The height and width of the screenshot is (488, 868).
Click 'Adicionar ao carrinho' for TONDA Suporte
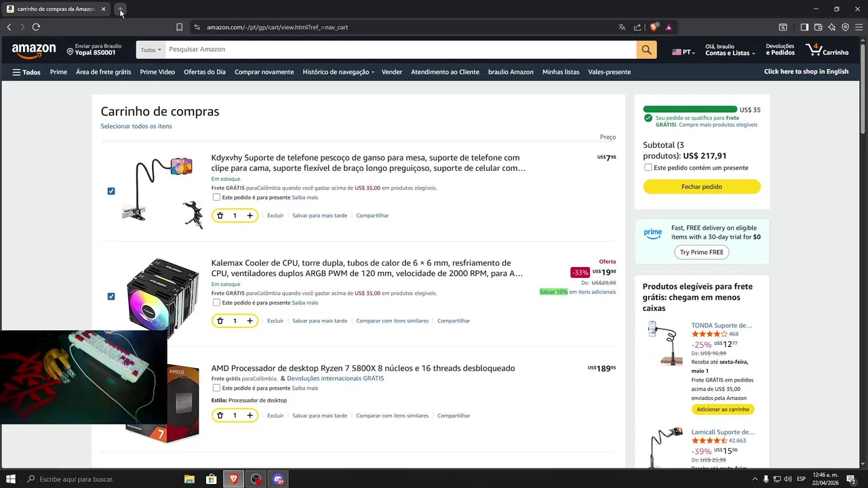723,409
